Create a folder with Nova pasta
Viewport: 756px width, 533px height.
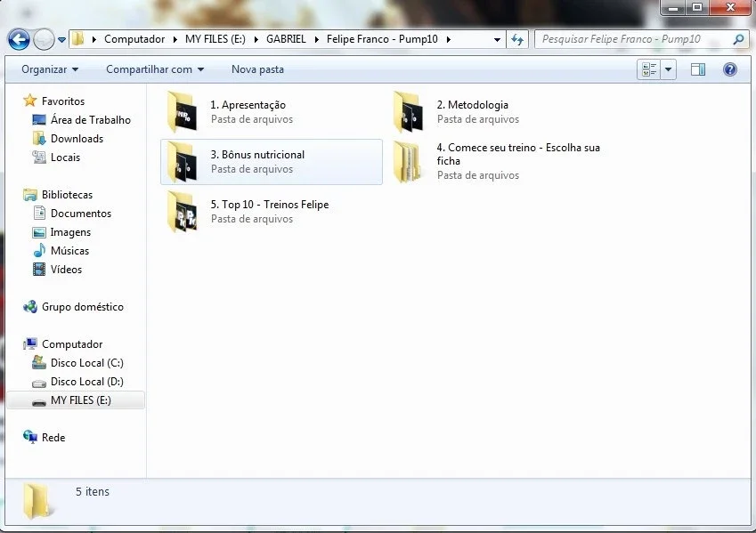pyautogui.click(x=257, y=69)
